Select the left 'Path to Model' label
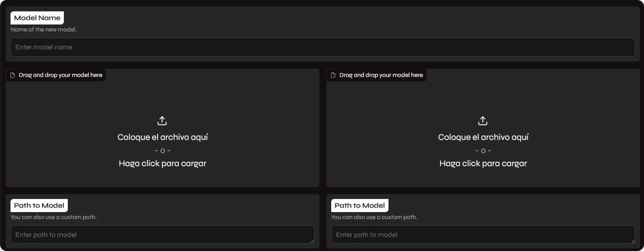Screen dimensions: 644x251 tap(39, 206)
